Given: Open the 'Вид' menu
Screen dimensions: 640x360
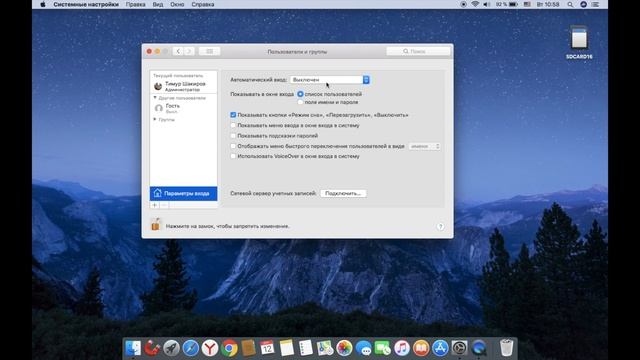Looking at the screenshot, I should point(158,4).
